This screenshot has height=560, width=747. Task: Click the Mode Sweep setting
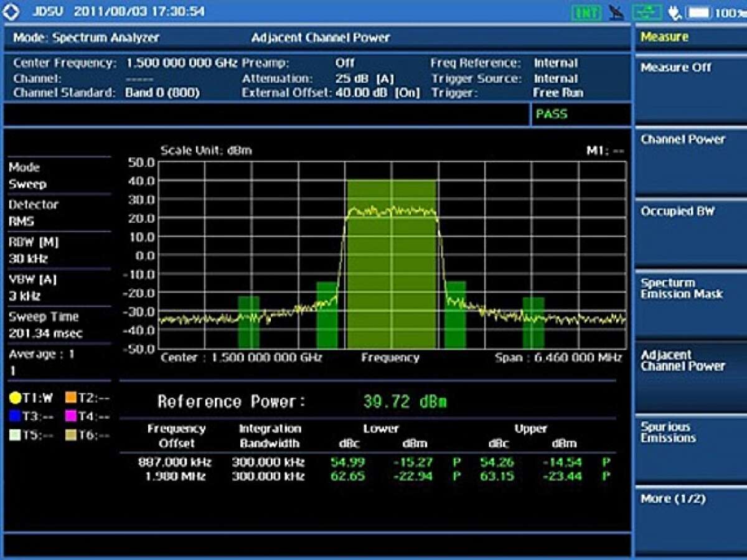59,176
